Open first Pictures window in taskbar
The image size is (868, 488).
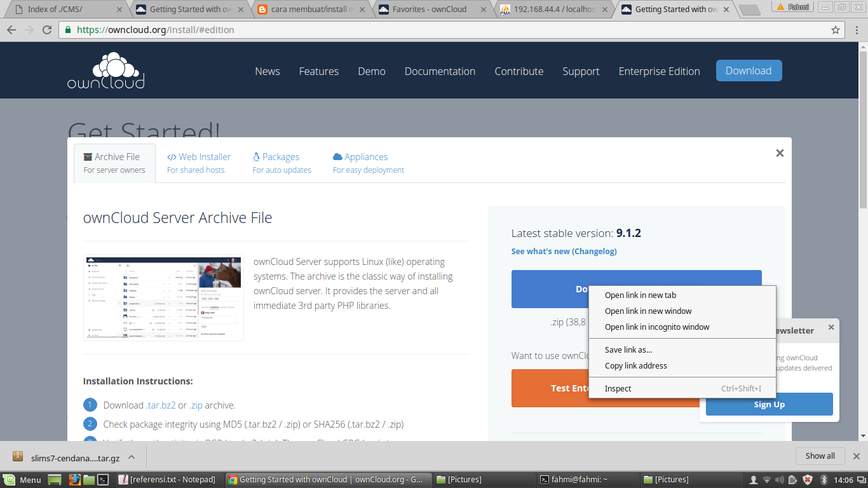(x=484, y=480)
